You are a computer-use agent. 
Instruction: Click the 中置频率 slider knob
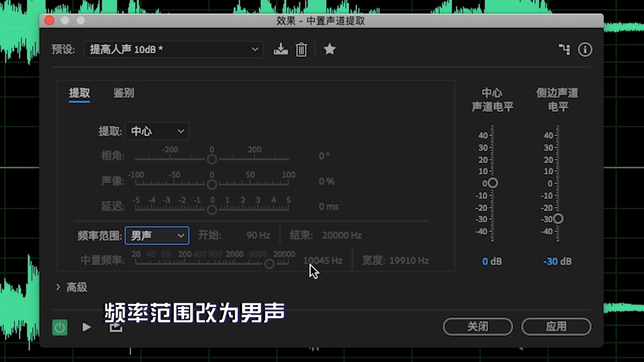pyautogui.click(x=269, y=264)
